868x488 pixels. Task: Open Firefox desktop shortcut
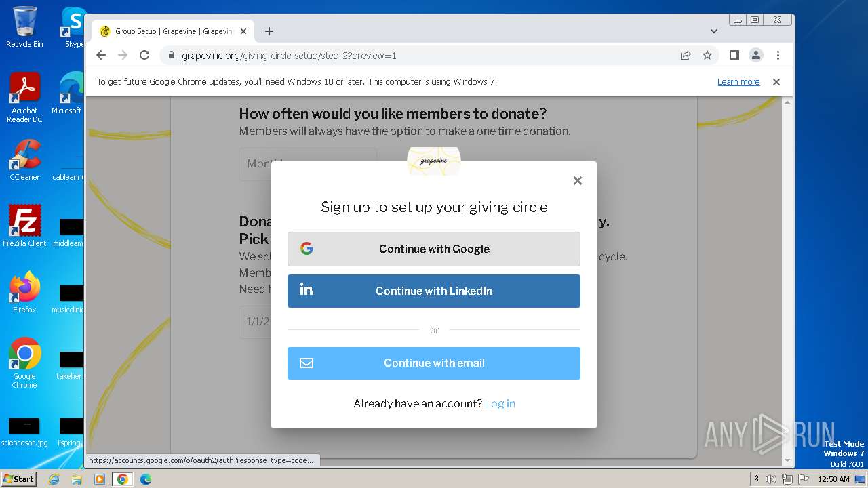point(24,293)
